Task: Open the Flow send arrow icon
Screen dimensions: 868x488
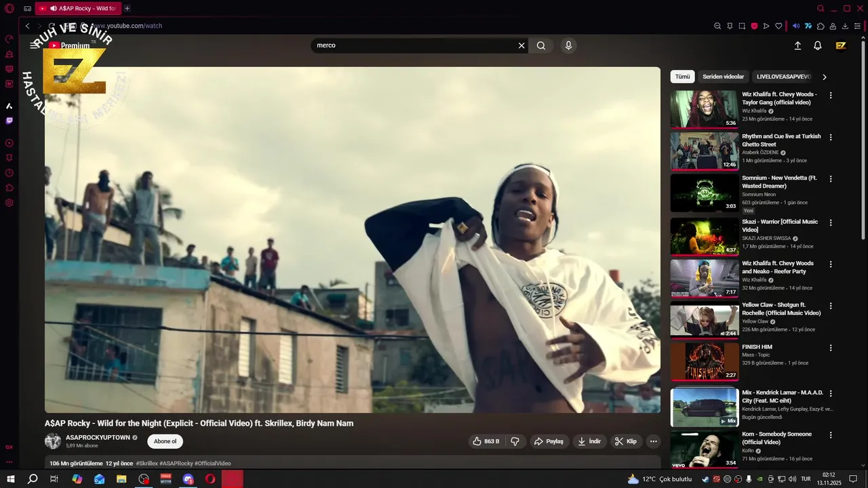Action: coord(766,26)
